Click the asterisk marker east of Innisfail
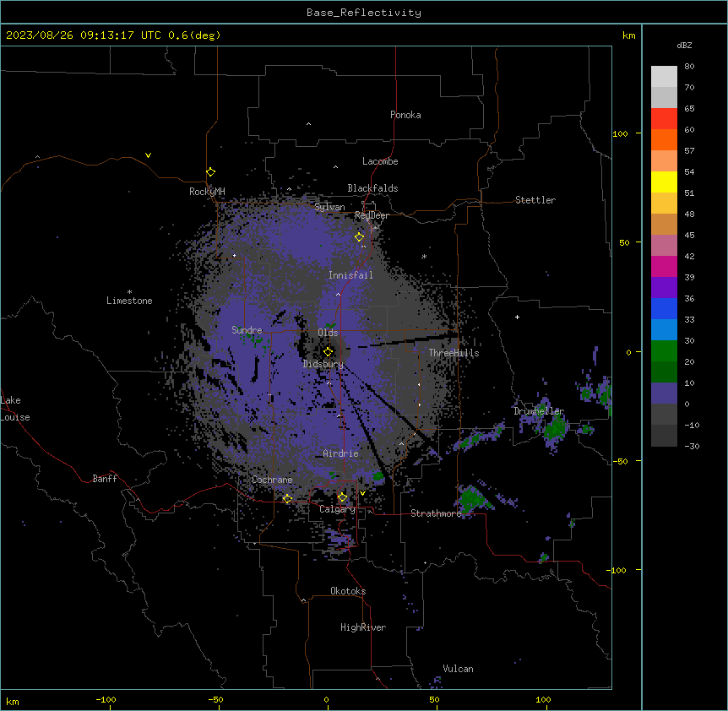Screen dimensions: 728x711 [x=424, y=257]
